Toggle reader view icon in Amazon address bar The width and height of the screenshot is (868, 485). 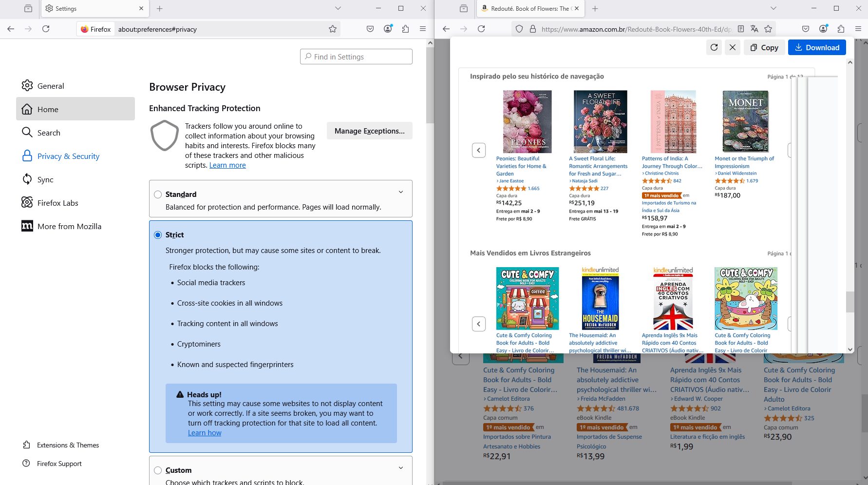[x=741, y=29]
